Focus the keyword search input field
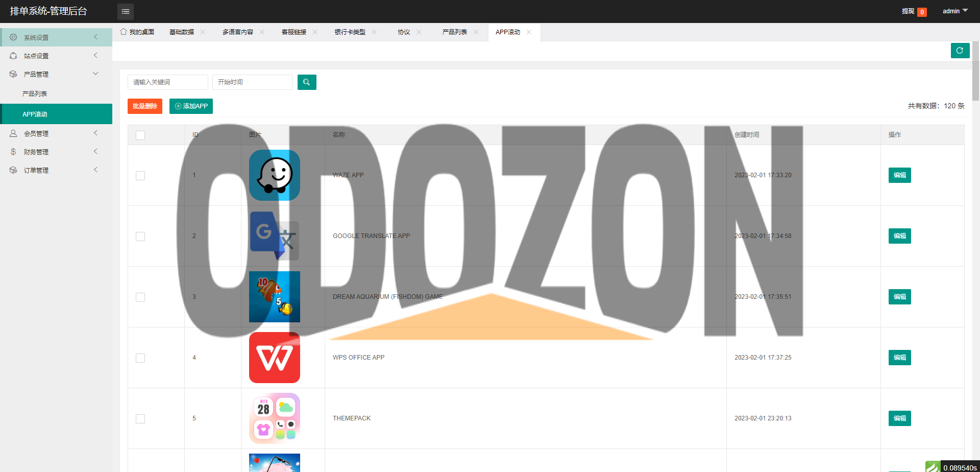The width and height of the screenshot is (980, 472). click(168, 82)
